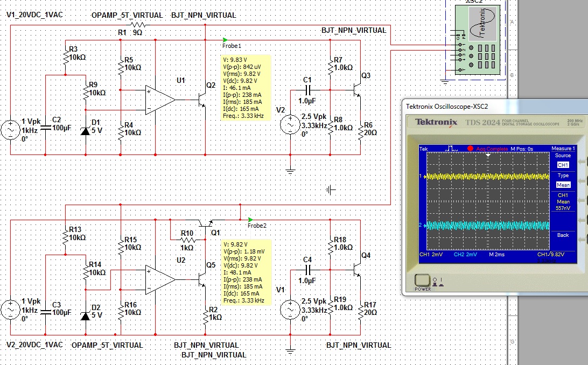Screen dimensions: 588x365
Task: Select the R17 20Ω resistor
Action: click(x=360, y=313)
